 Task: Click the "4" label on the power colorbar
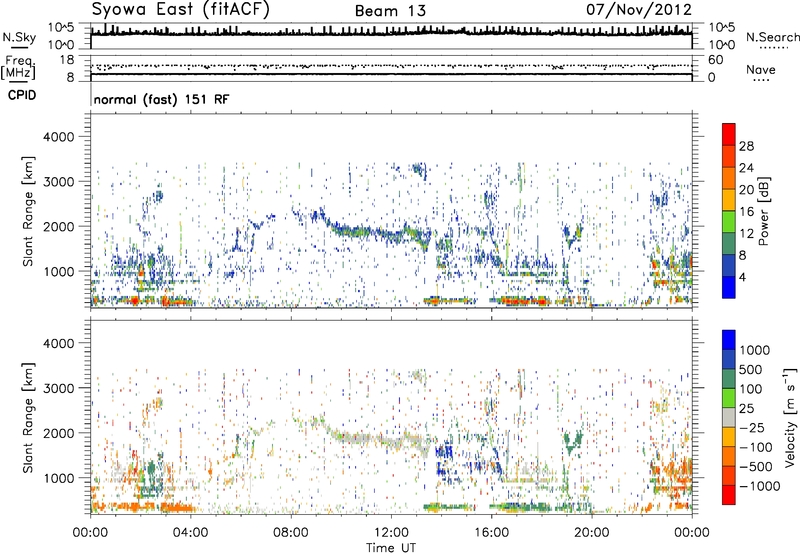(742, 277)
